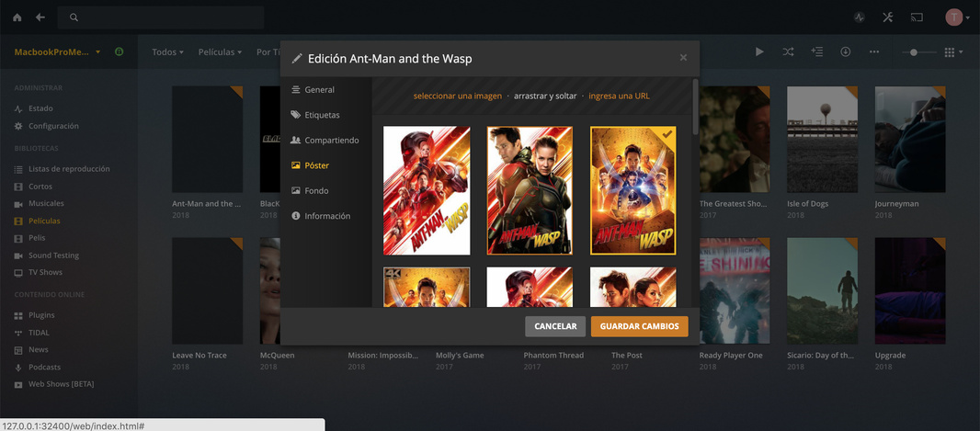This screenshot has height=431, width=980.
Task: Click add to playlist icon
Action: coord(817,51)
